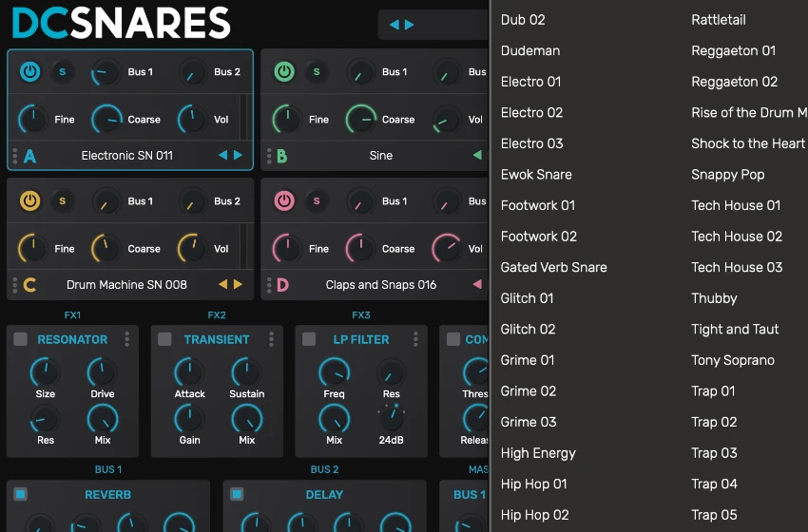Select preset Rattletail
This screenshot has width=808, height=532.
click(x=719, y=20)
